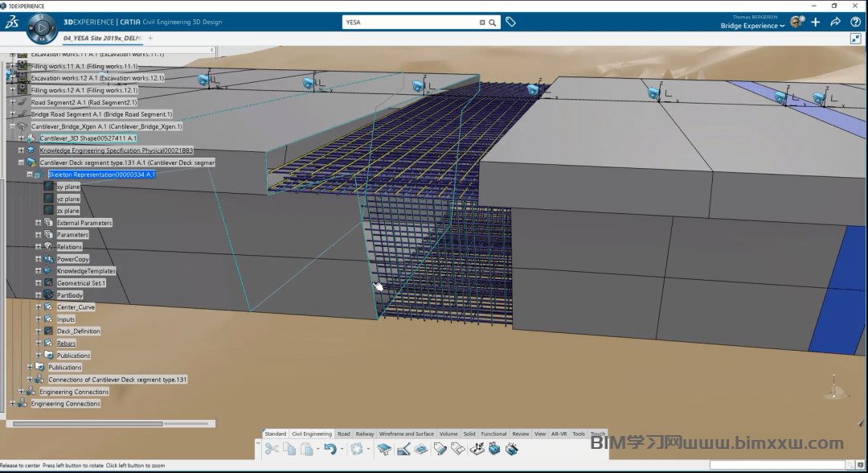Switch to the Civil Engineering tab

(311, 434)
